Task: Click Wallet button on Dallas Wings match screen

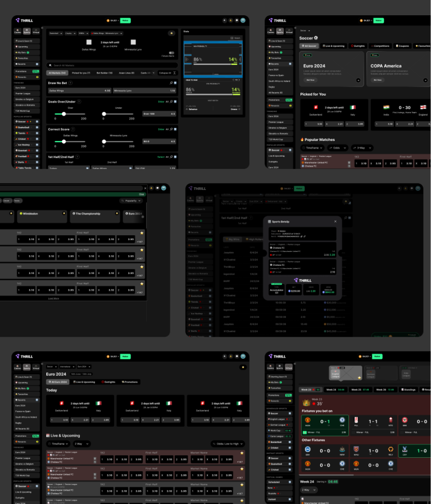Action: pos(125,20)
